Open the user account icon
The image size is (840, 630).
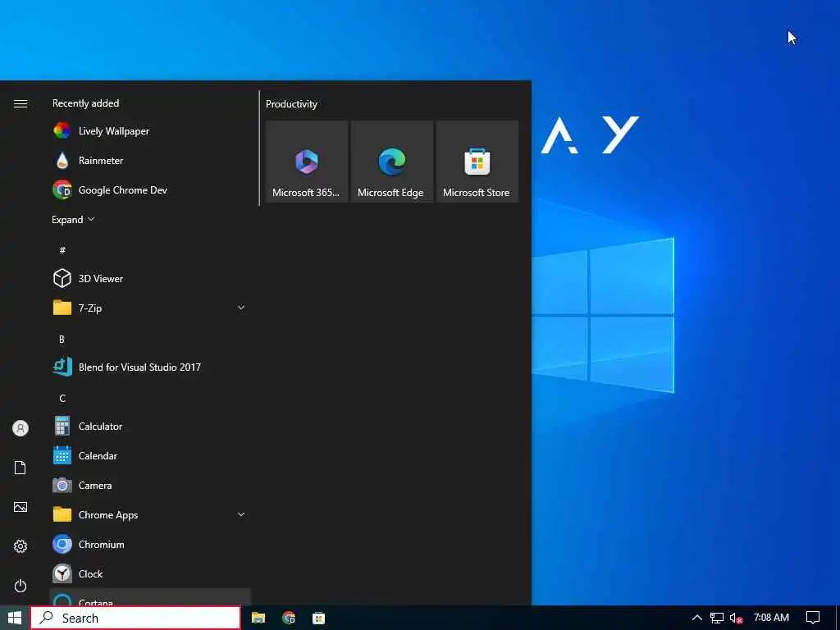(21, 428)
